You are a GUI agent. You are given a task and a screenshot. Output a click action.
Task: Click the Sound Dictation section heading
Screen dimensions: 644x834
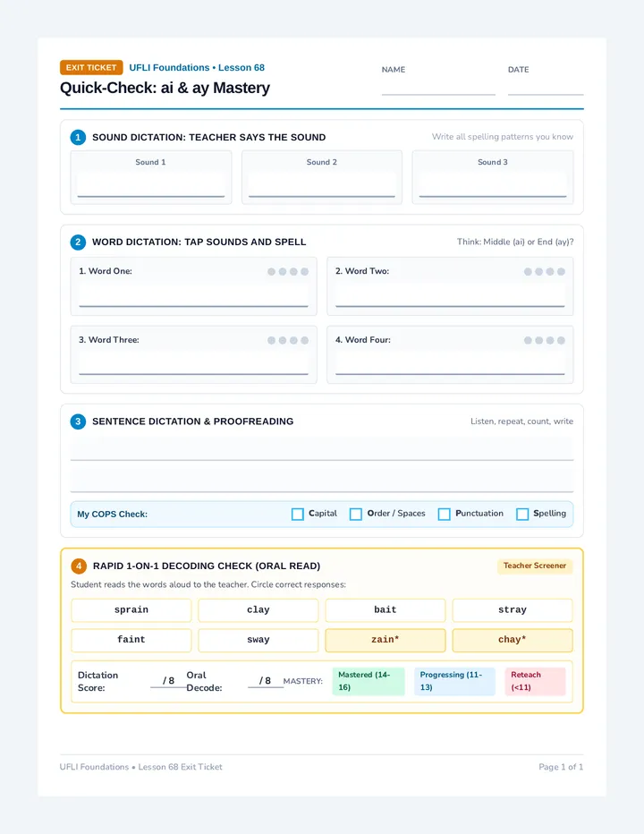(x=209, y=137)
